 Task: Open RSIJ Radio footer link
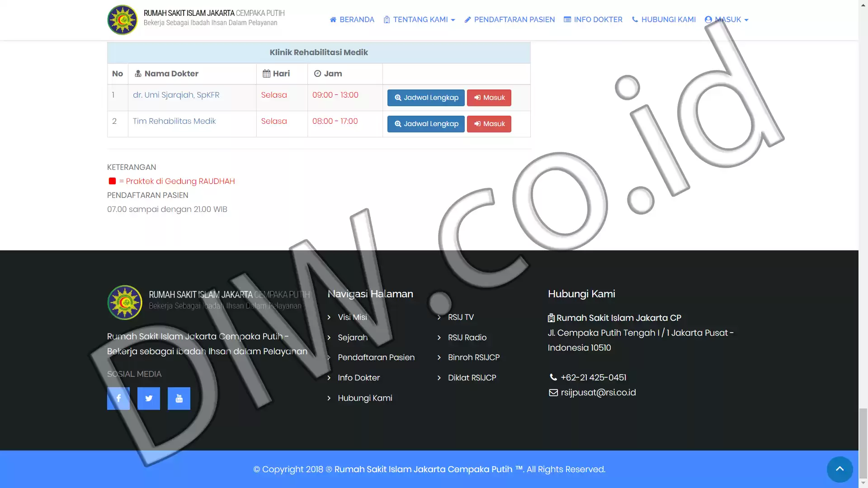[x=467, y=338]
